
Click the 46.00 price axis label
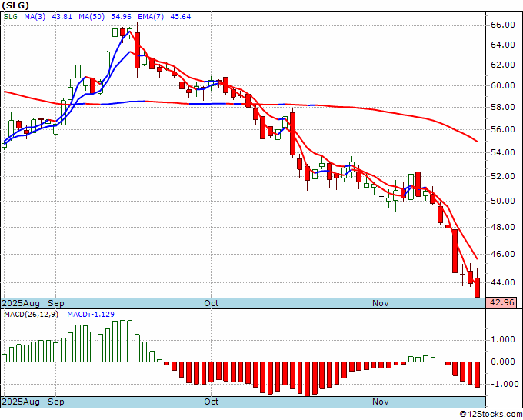pos(502,254)
